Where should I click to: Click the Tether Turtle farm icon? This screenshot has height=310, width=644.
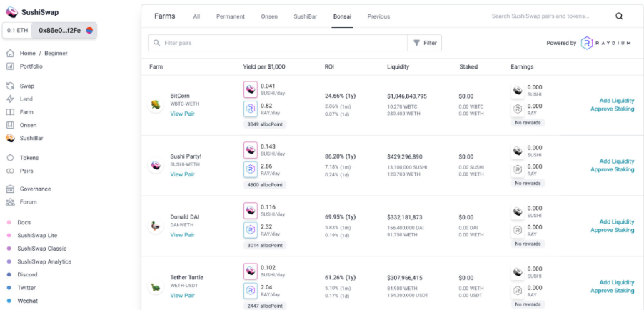[x=156, y=286]
